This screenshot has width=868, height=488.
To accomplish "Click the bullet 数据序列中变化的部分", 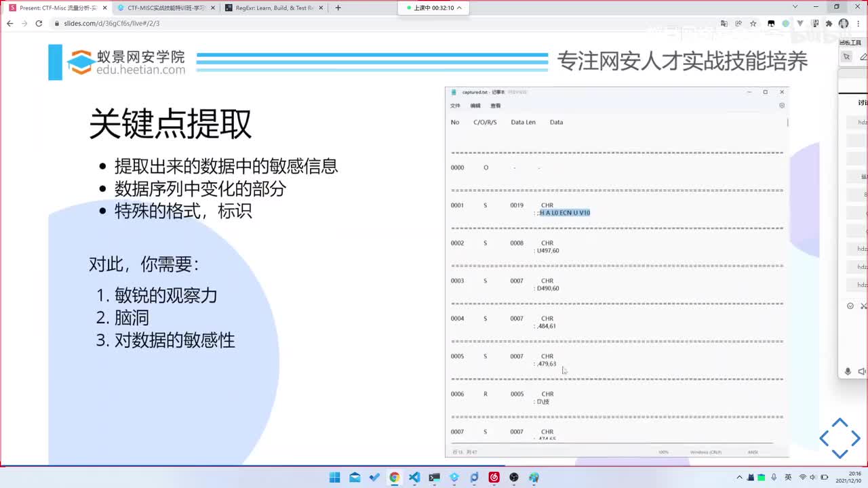I will click(x=200, y=188).
